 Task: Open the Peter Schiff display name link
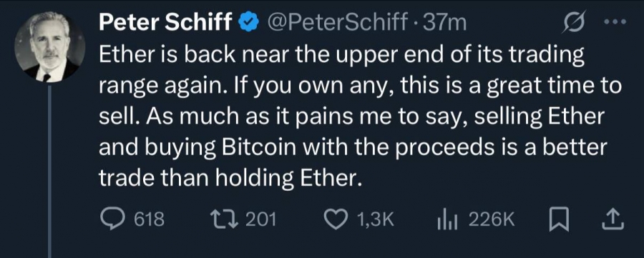coord(166,23)
